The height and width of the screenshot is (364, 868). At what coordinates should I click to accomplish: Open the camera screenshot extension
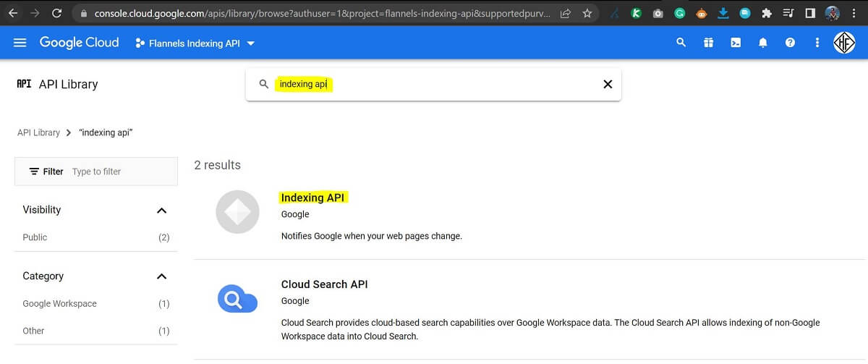658,13
